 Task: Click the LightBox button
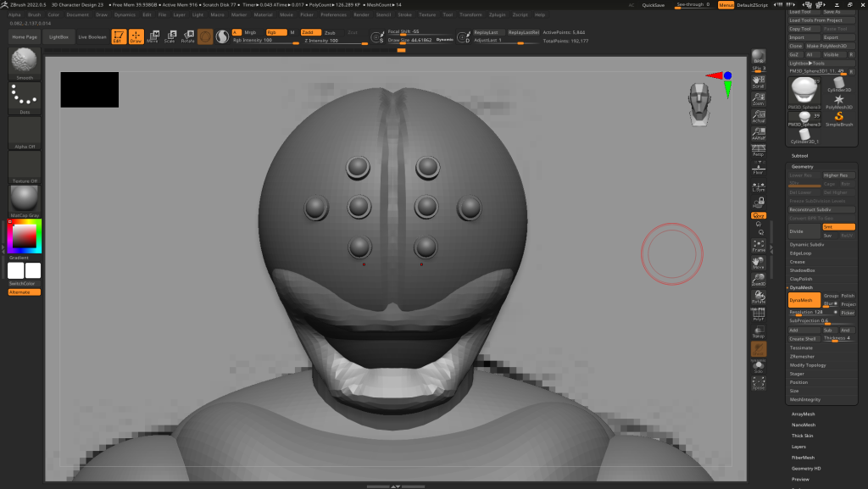coord(58,37)
